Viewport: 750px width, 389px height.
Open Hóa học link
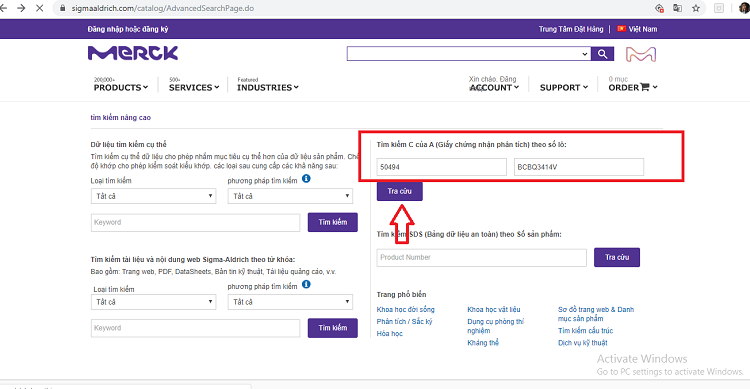389,333
